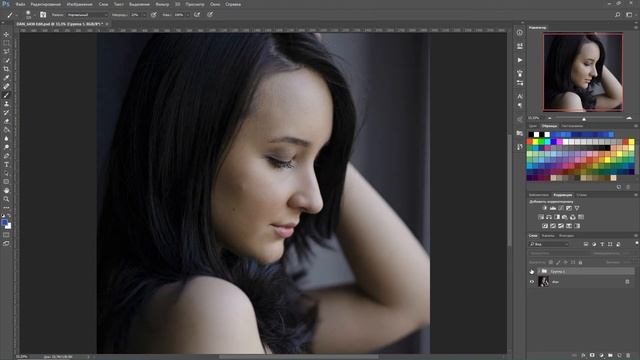
Task: Toggle pressure for size button
Action: (x=210, y=15)
